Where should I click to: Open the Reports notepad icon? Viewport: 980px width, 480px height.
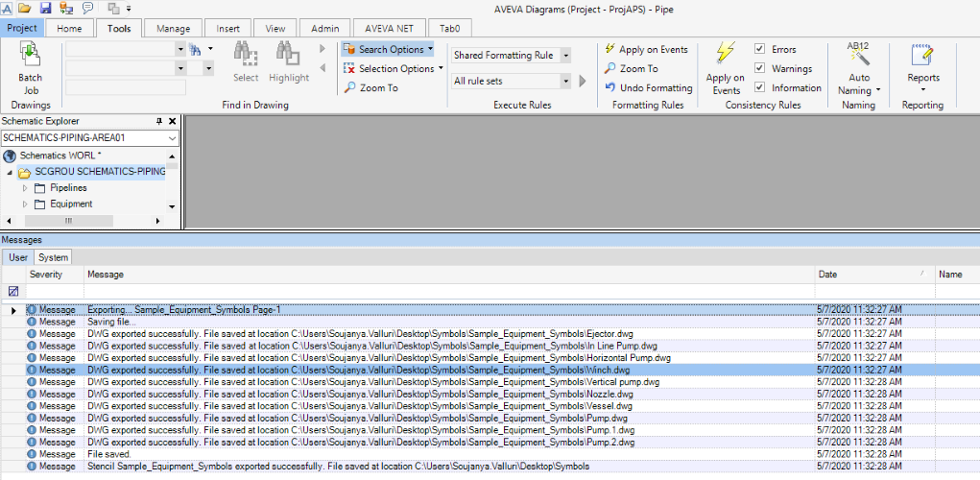pyautogui.click(x=922, y=56)
